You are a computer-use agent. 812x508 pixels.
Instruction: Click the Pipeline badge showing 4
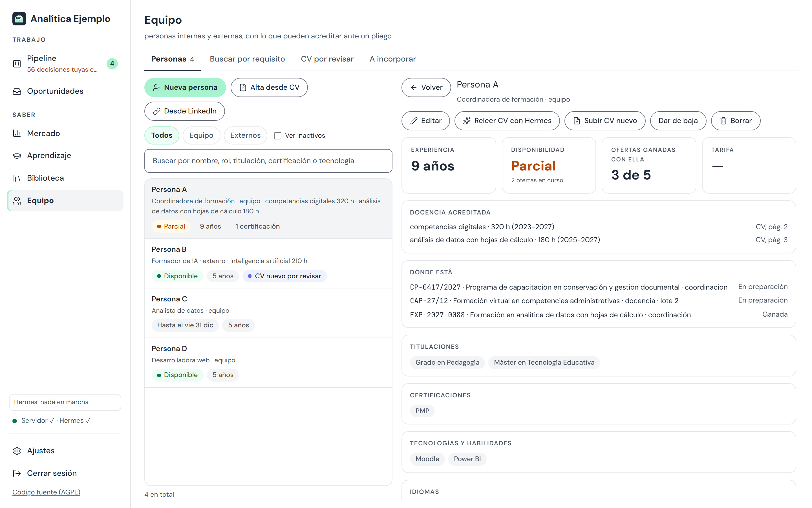112,63
